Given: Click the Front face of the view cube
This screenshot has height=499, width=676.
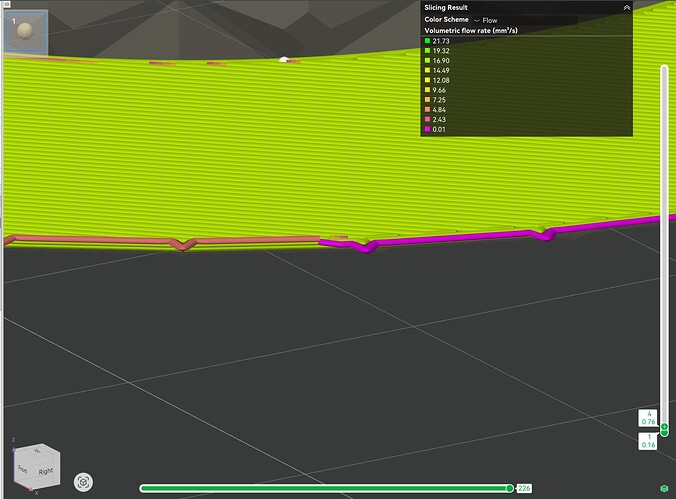Looking at the screenshot, I should 23,469.
